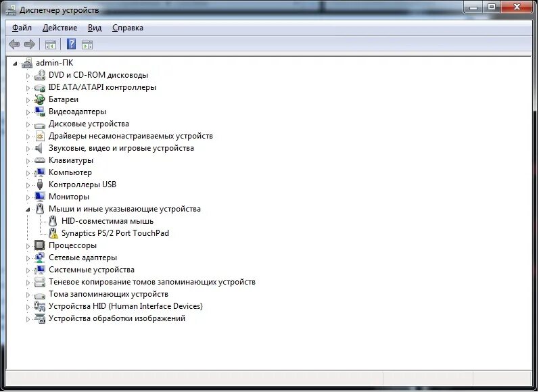Image resolution: width=539 pixels, height=392 pixels.
Task: Expand the IDE ATA/ATAPI контроллеры node
Action: 28,88
